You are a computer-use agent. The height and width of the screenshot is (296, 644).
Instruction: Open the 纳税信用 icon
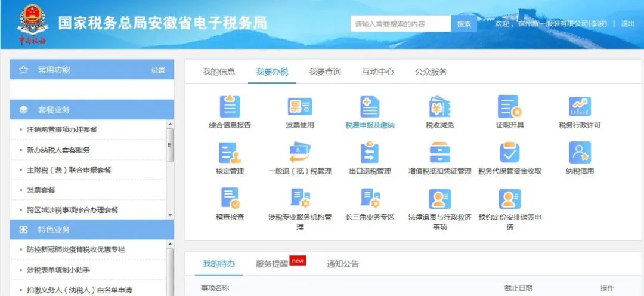click(x=580, y=153)
